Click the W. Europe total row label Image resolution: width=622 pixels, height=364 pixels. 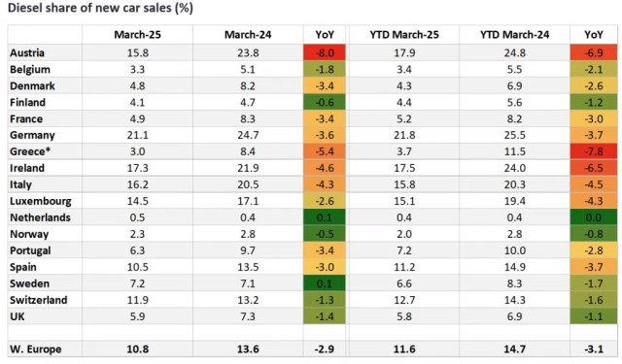pos(36,348)
